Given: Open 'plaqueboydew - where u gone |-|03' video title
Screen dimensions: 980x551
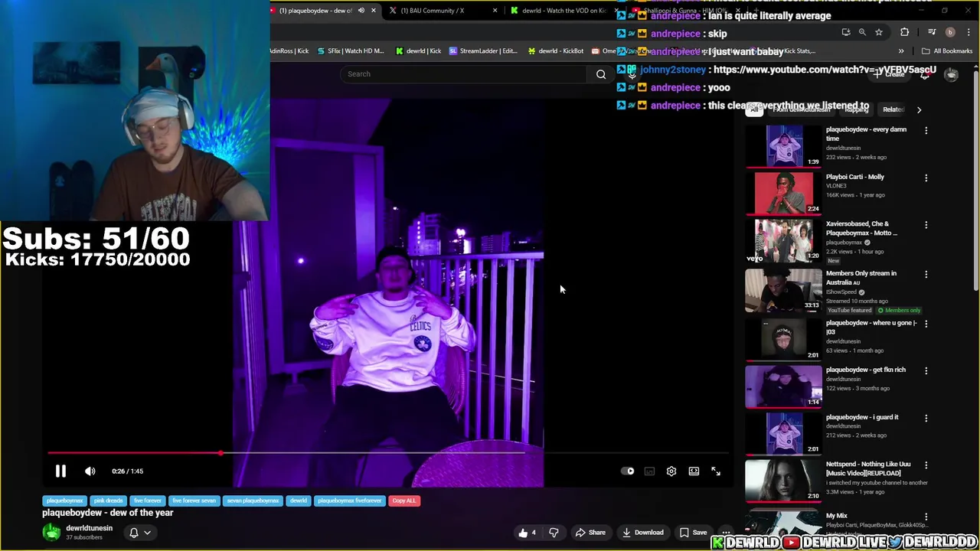Looking at the screenshot, I should (871, 328).
